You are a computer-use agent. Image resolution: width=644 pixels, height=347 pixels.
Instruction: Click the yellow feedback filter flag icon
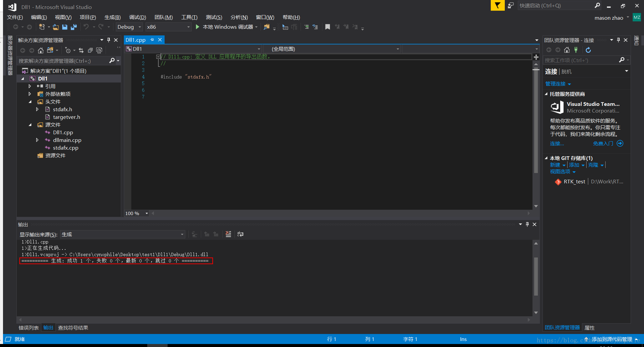tap(497, 5)
